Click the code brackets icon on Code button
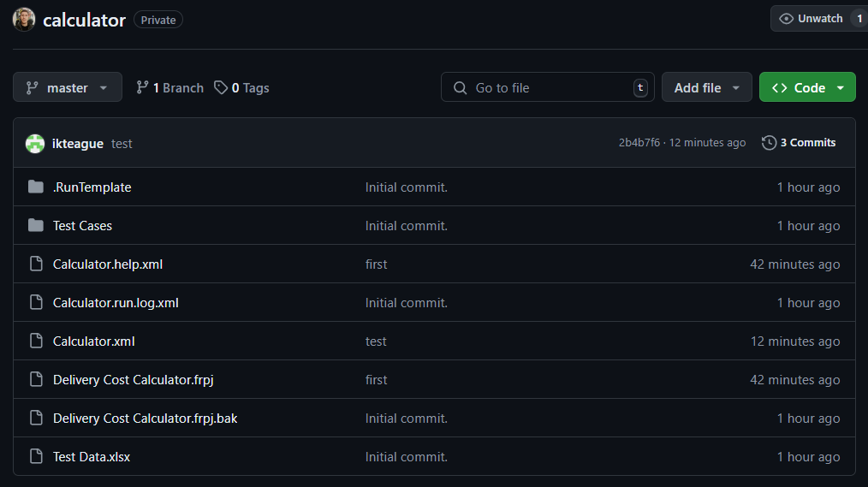This screenshot has height=487, width=868. (780, 87)
